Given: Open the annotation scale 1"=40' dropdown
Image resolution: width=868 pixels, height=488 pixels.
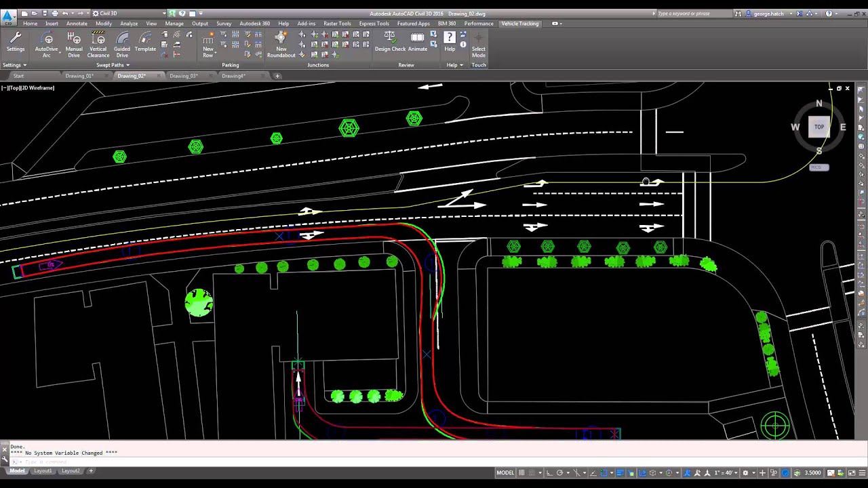Looking at the screenshot, I should tap(728, 473).
